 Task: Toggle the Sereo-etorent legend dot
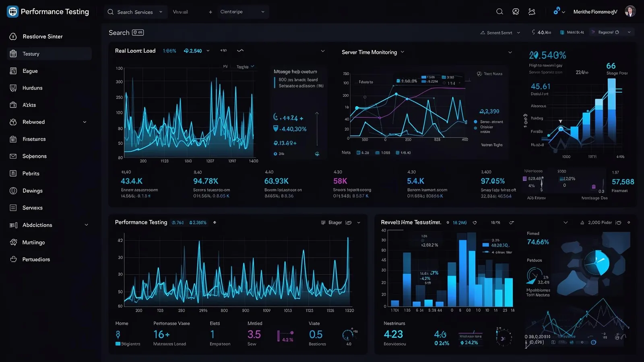(x=476, y=122)
